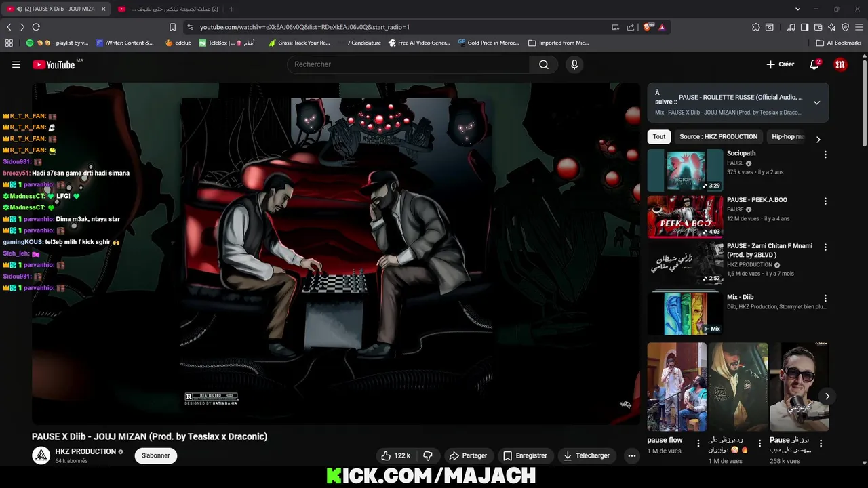Image resolution: width=868 pixels, height=488 pixels.
Task: Open the Gold Price in Morocco bookmark
Action: (x=488, y=43)
